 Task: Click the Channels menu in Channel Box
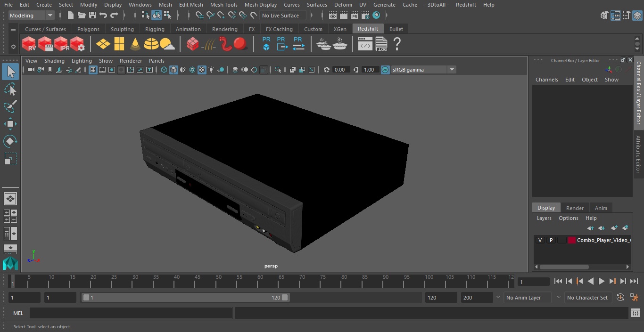[x=546, y=80]
